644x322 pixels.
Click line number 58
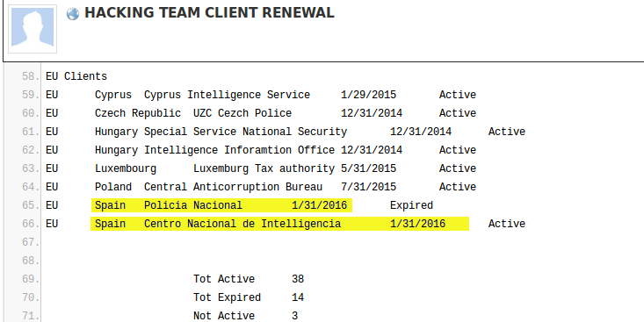31,76
